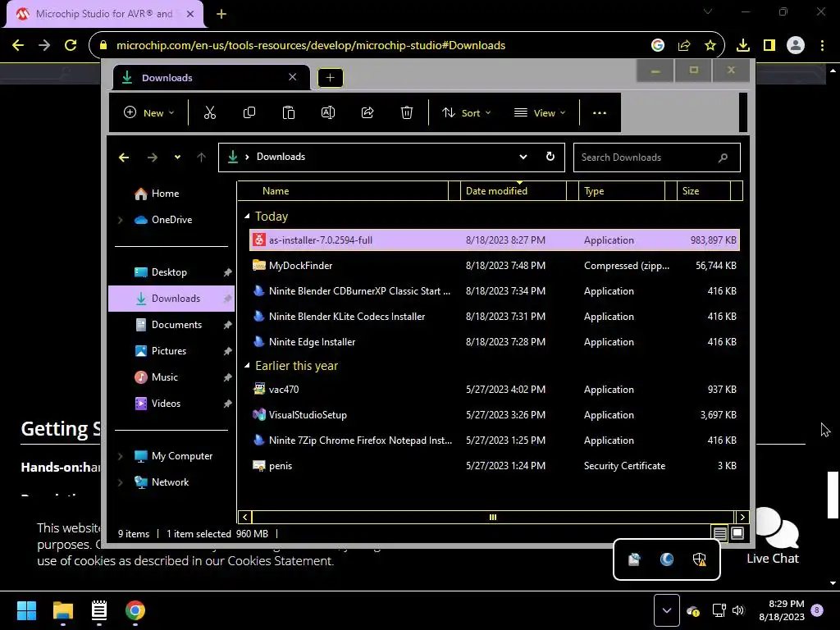
Task: Click the Delete trash can icon
Action: [x=407, y=112]
